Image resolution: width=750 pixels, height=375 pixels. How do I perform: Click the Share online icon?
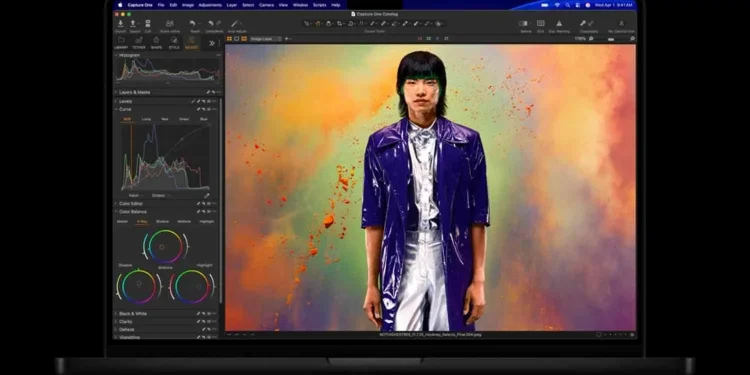(169, 23)
